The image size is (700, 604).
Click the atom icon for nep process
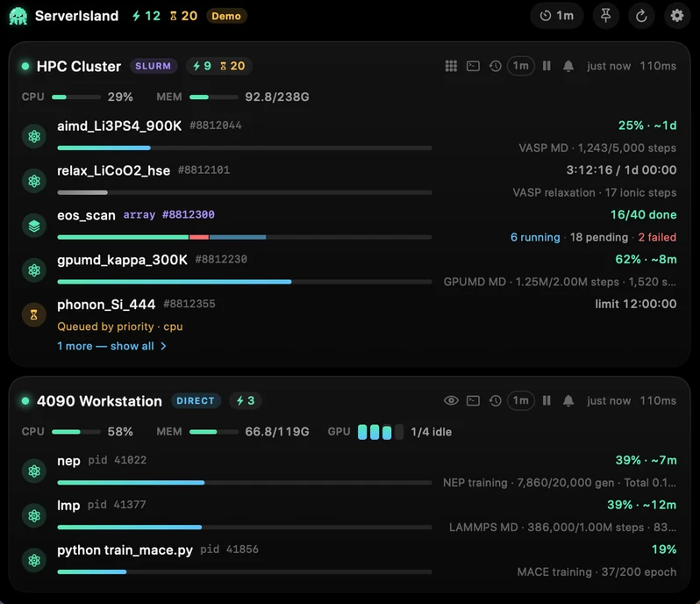coord(34,471)
